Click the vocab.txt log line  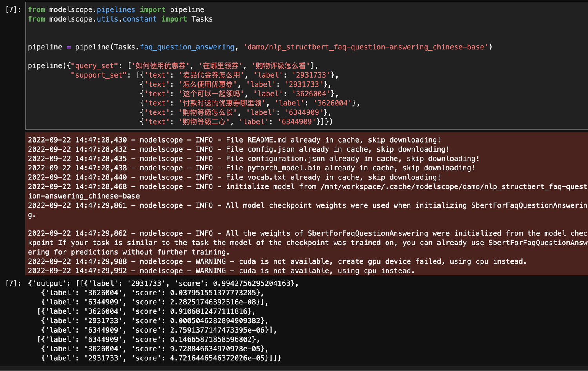234,177
